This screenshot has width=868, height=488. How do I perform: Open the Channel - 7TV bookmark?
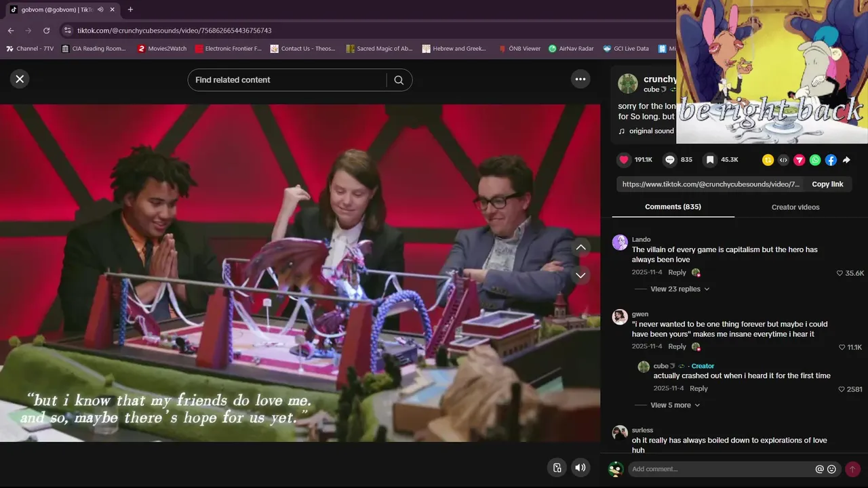point(30,49)
